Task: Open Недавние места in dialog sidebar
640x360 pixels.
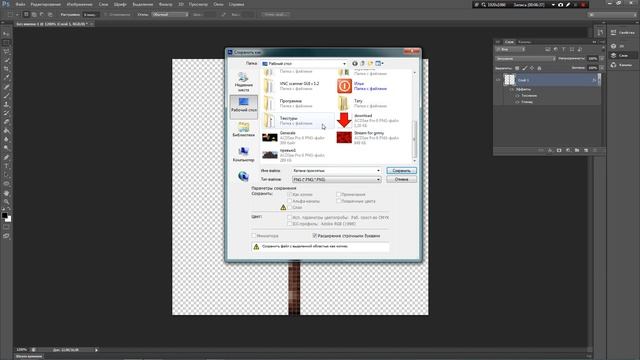Action: coord(244,82)
